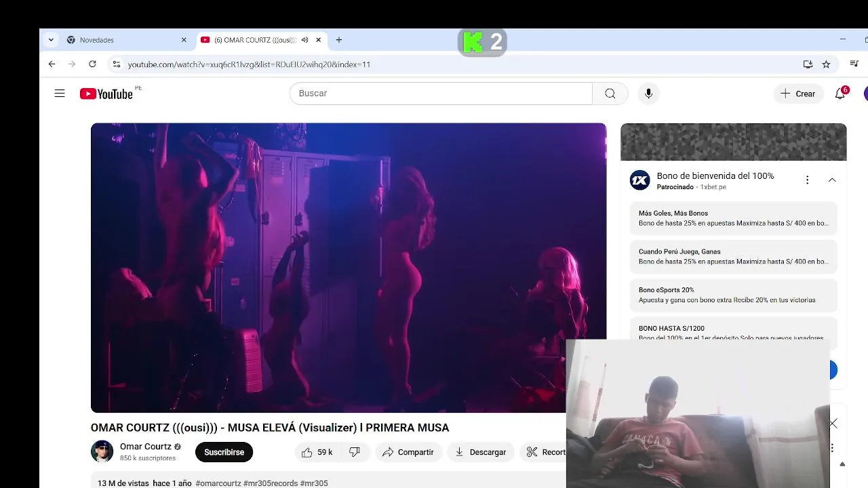Open the YouTube hamburger guide menu
The height and width of the screenshot is (488, 868).
60,94
